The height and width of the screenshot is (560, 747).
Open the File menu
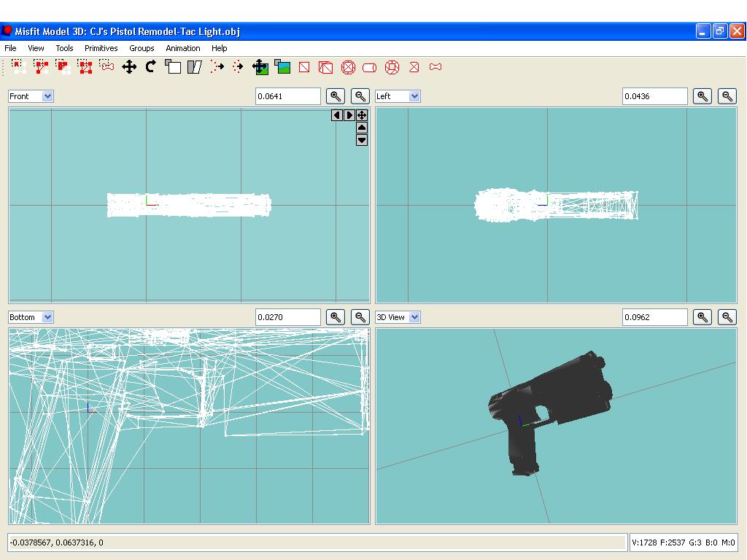[10, 48]
